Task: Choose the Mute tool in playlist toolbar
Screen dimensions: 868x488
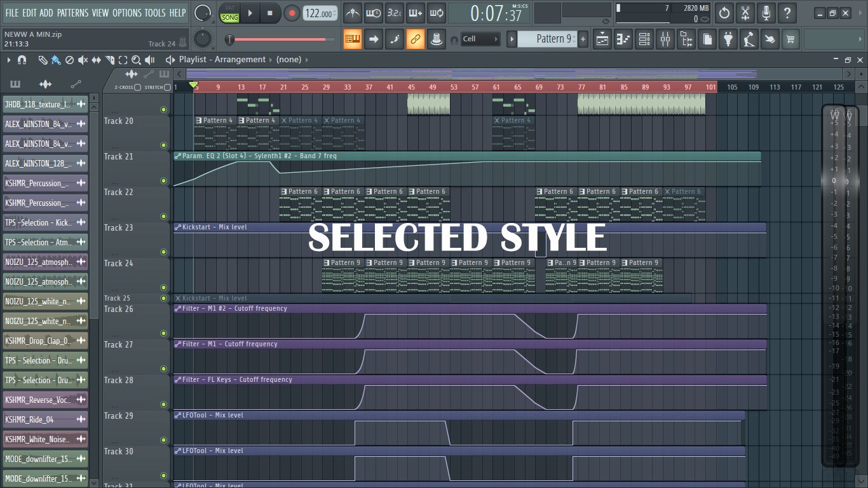Action: (83, 60)
